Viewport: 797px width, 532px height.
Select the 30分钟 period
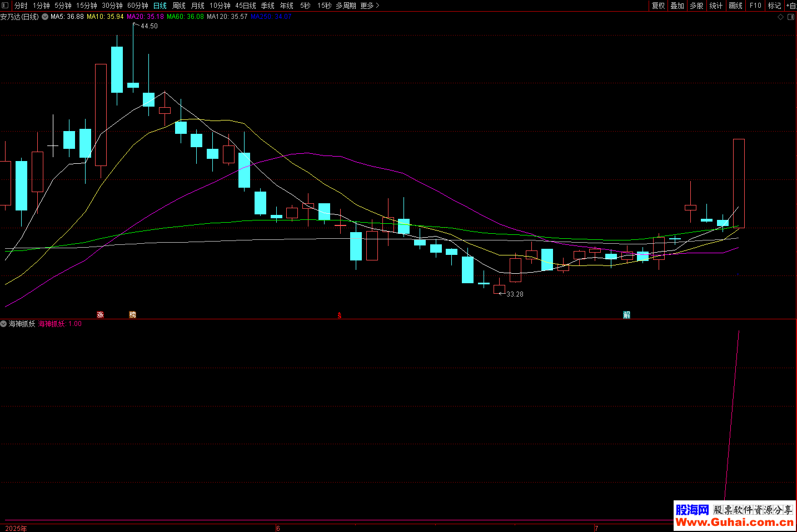[112, 6]
